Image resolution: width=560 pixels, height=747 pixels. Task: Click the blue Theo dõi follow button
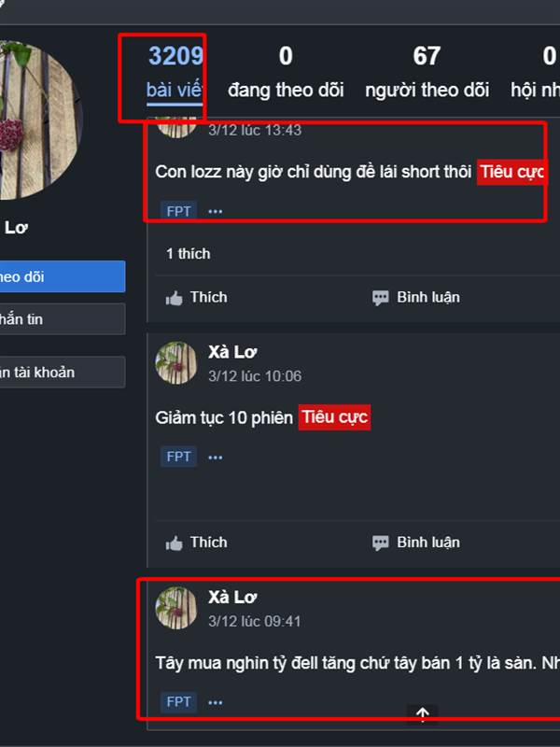click(x=62, y=276)
